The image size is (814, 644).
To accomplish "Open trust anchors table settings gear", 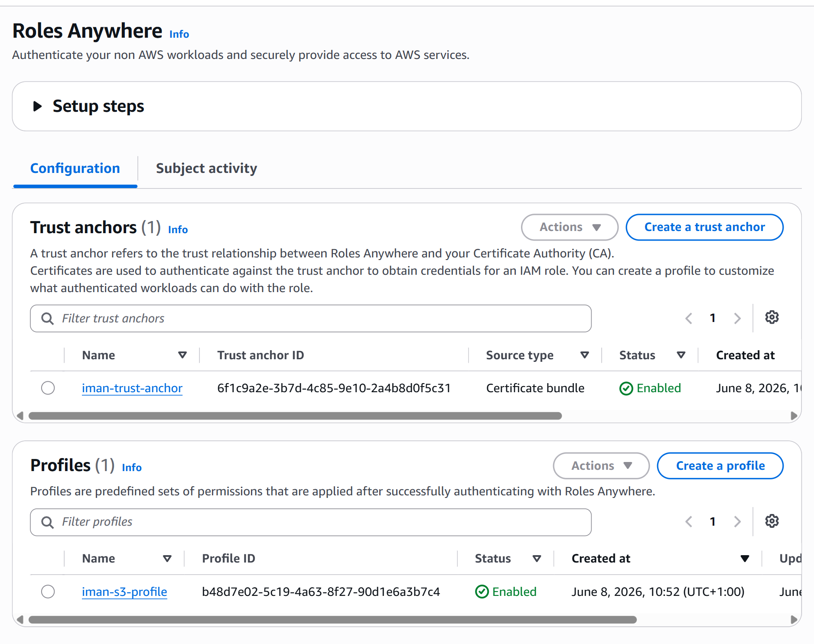I will point(772,318).
